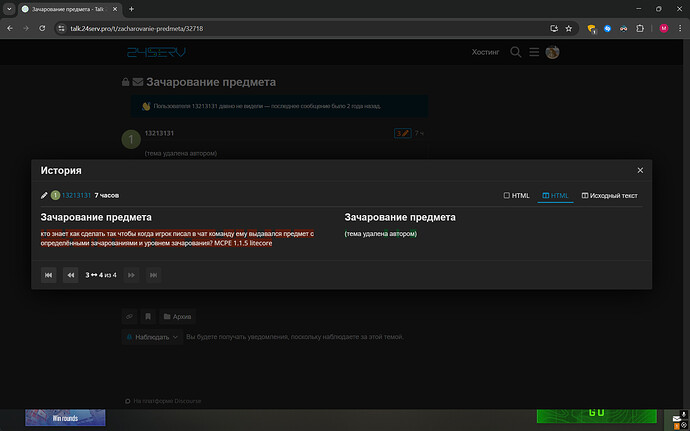Open the tab search dropdown
Screen dimensions: 690x431
pyautogui.click(x=9, y=9)
